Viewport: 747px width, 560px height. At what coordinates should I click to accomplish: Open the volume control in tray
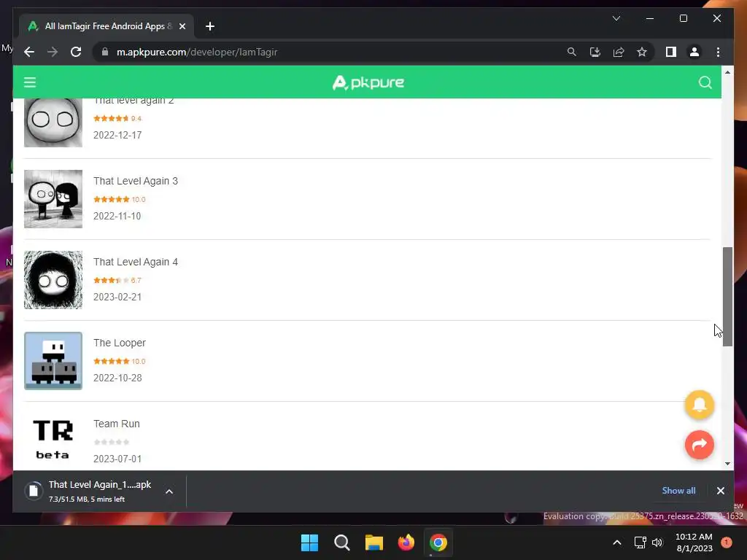click(657, 542)
